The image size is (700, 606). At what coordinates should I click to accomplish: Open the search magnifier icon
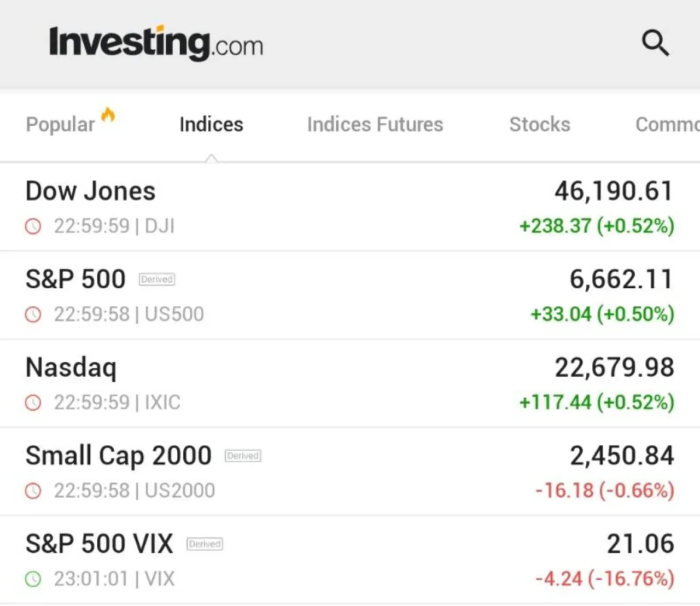tap(655, 43)
